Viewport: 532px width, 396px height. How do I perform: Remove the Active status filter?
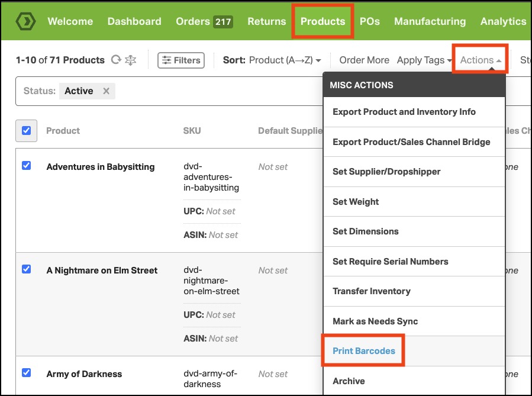click(106, 91)
